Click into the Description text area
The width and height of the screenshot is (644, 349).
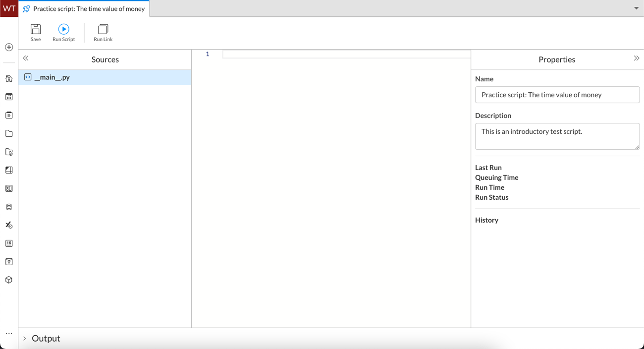tap(557, 136)
